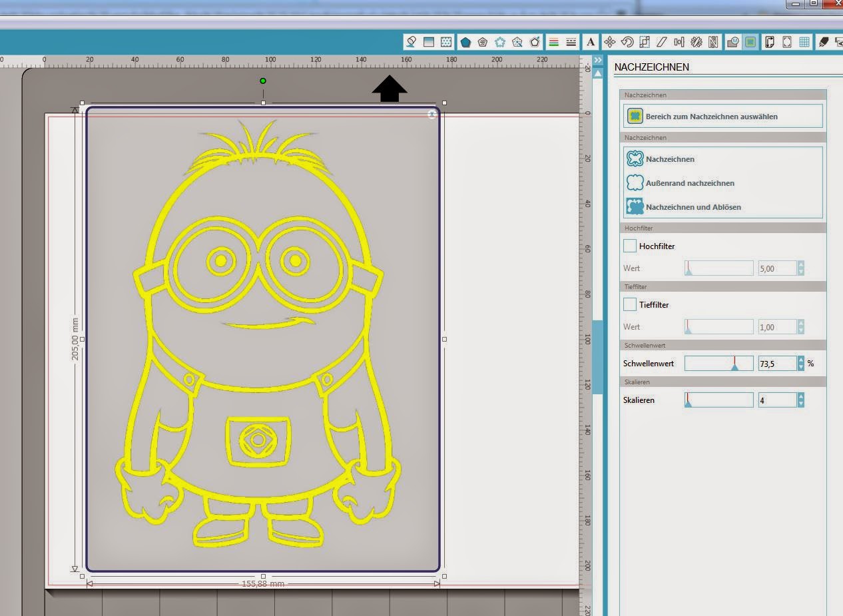Open the Line Style dashed-lines icon
Image resolution: width=843 pixels, height=616 pixels.
[x=571, y=42]
